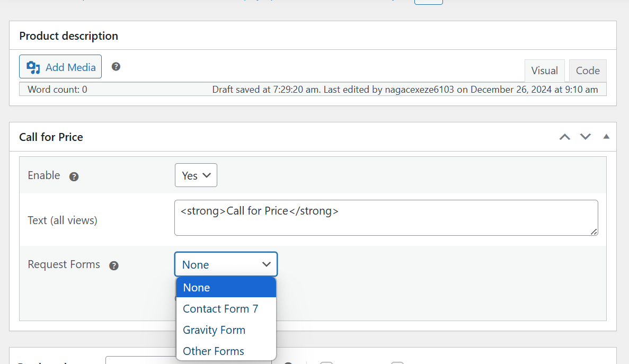Click the Add Media button
The height and width of the screenshot is (364, 629).
click(60, 66)
